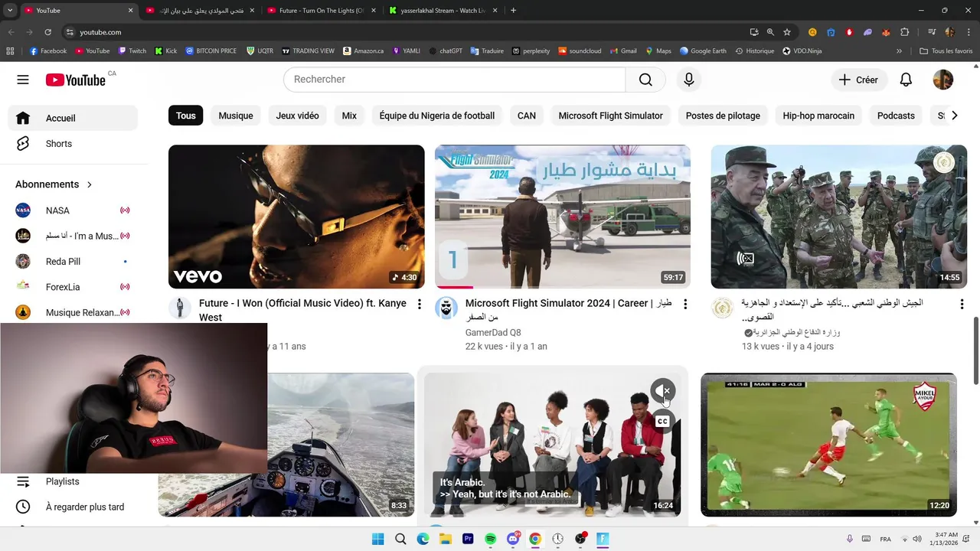Select Postes de pilotage chip
This screenshot has height=551, width=980.
[723, 116]
